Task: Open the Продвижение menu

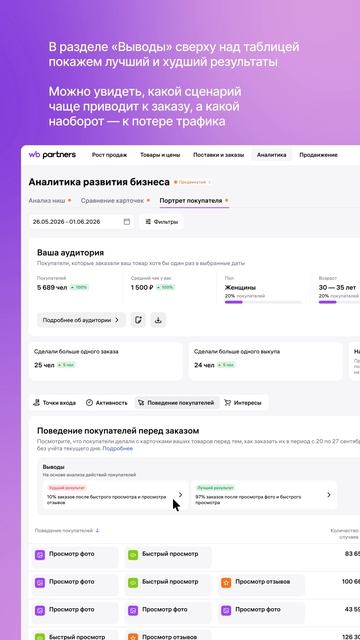Action: pyautogui.click(x=318, y=155)
